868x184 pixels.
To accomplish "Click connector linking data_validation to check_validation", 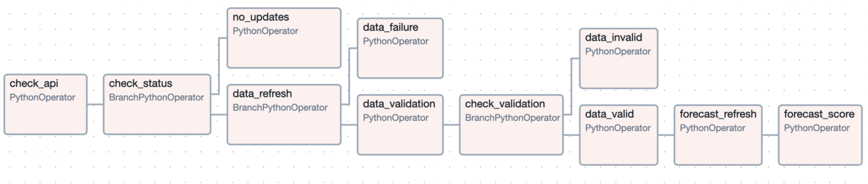I will (451, 125).
